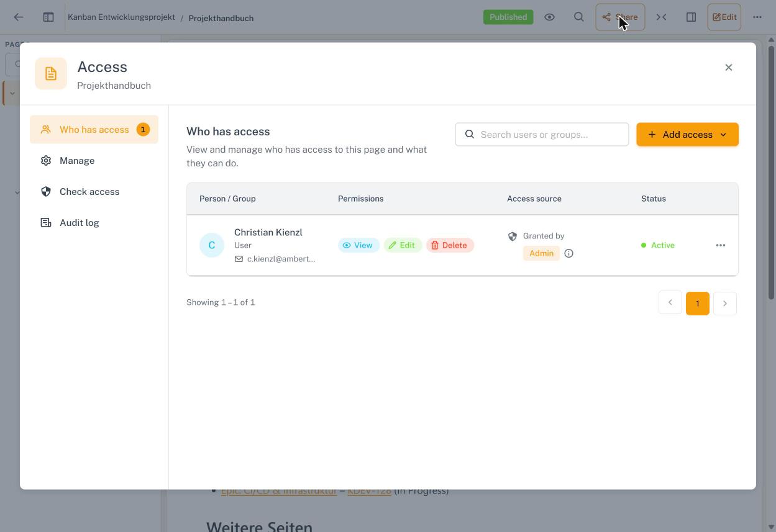Image resolution: width=776 pixels, height=532 pixels.
Task: Open the KDEV-128 issue link
Action: (369, 490)
